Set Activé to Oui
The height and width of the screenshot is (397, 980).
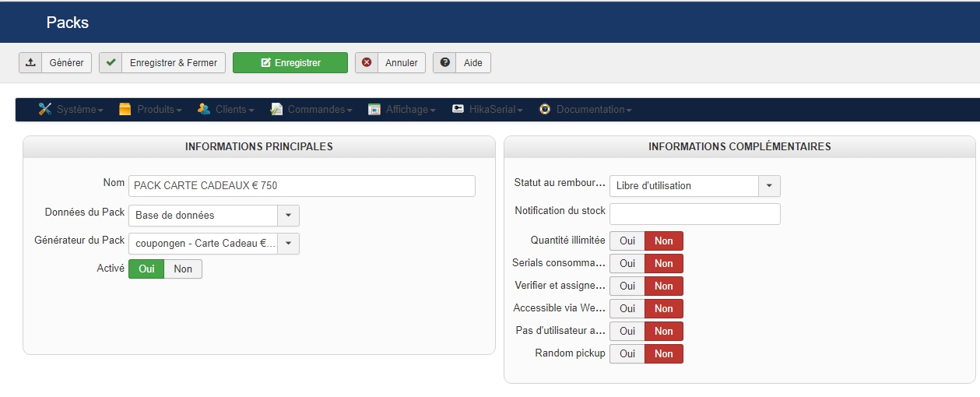pos(146,269)
